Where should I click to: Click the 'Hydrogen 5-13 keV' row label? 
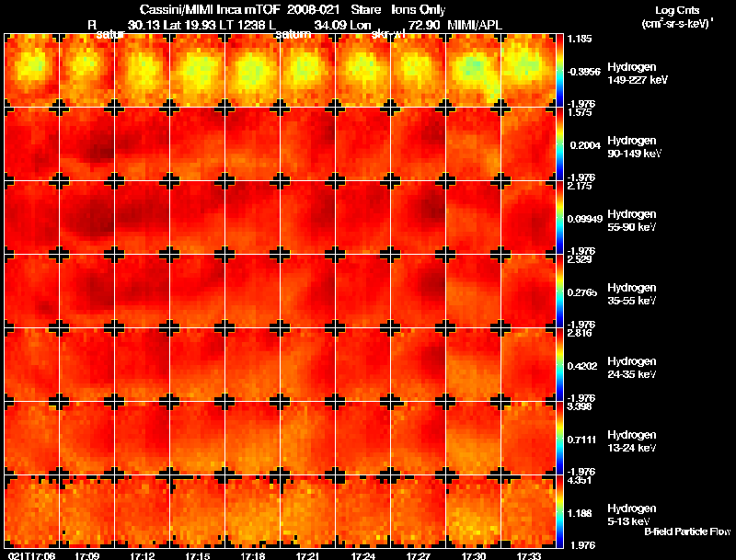point(632,515)
